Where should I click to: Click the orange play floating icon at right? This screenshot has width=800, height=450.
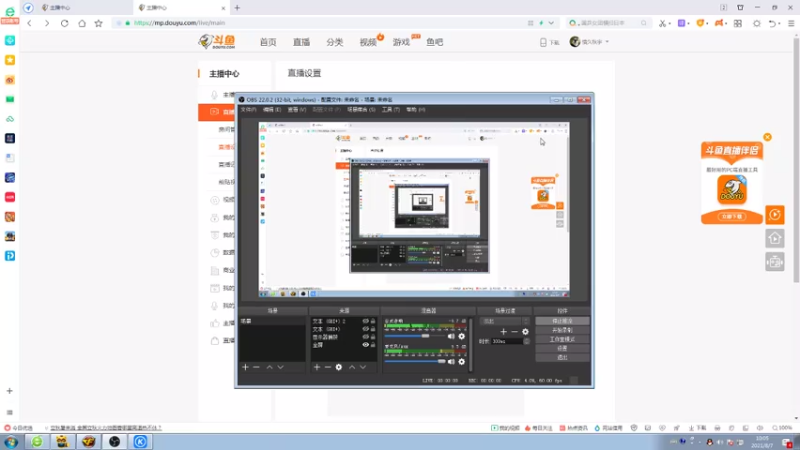tap(774, 215)
